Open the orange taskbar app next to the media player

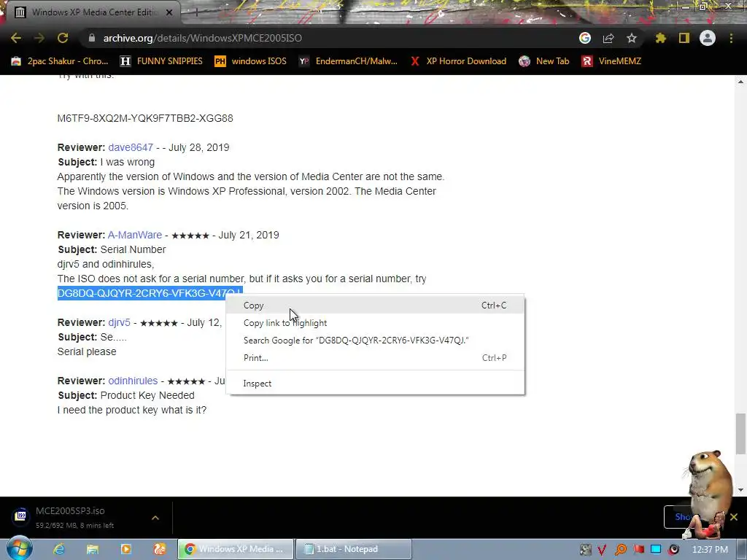[x=160, y=549]
